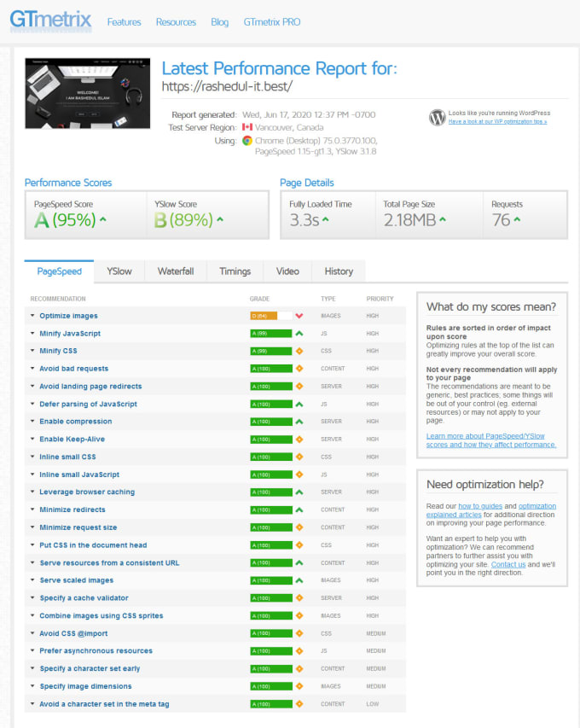580x728 pixels.
Task: Click the green arrow next to PageSpeed Score
Action: coord(103,220)
